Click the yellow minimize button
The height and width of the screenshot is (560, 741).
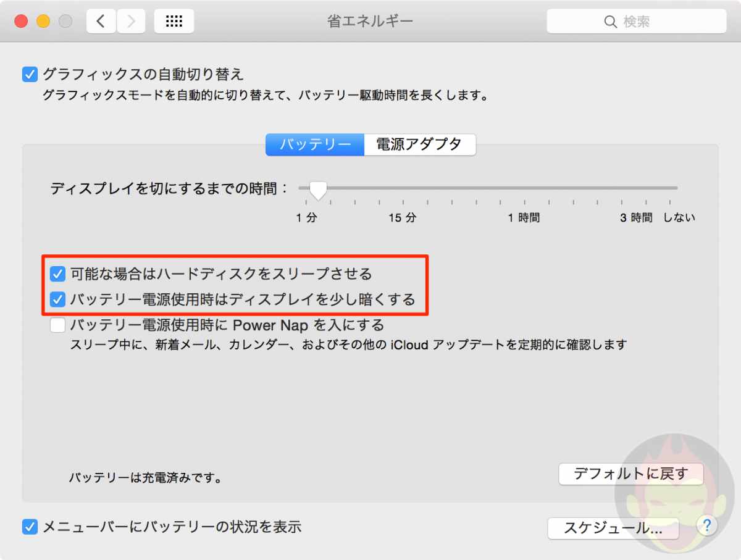pos(43,20)
